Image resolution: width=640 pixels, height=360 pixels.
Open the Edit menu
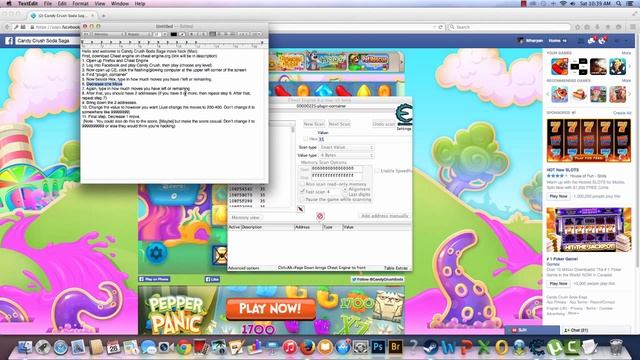62,4
